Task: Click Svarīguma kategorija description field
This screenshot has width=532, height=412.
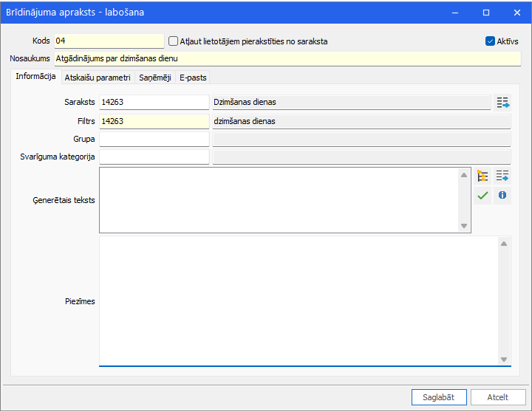Action: click(x=361, y=157)
